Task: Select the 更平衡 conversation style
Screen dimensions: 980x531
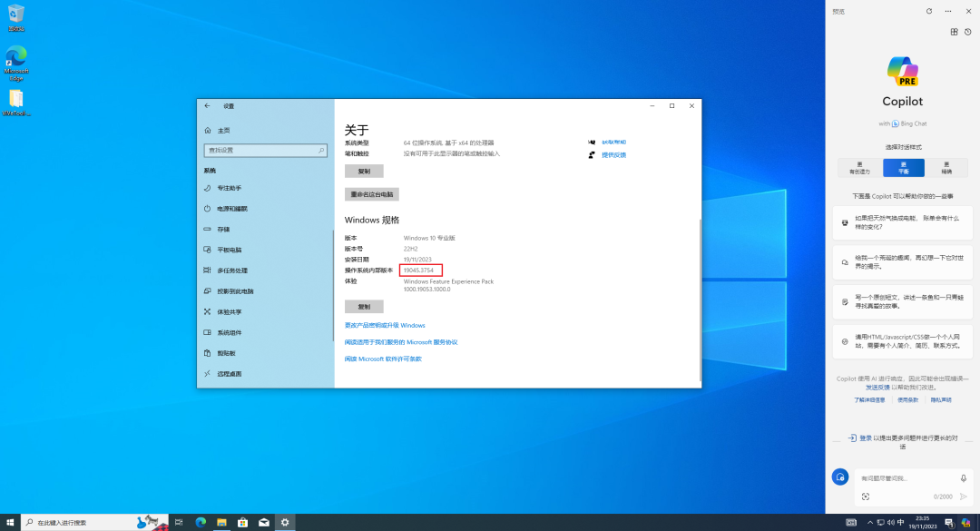Action: pyautogui.click(x=903, y=168)
